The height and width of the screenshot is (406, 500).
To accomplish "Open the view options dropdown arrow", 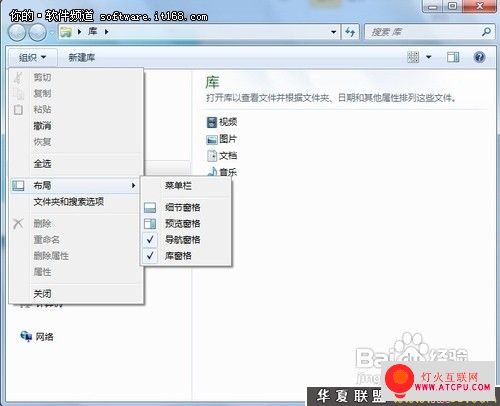I will [429, 57].
